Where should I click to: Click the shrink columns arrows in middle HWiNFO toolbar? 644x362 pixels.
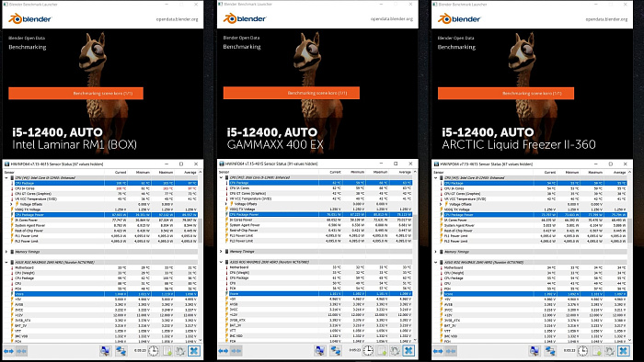[236, 351]
